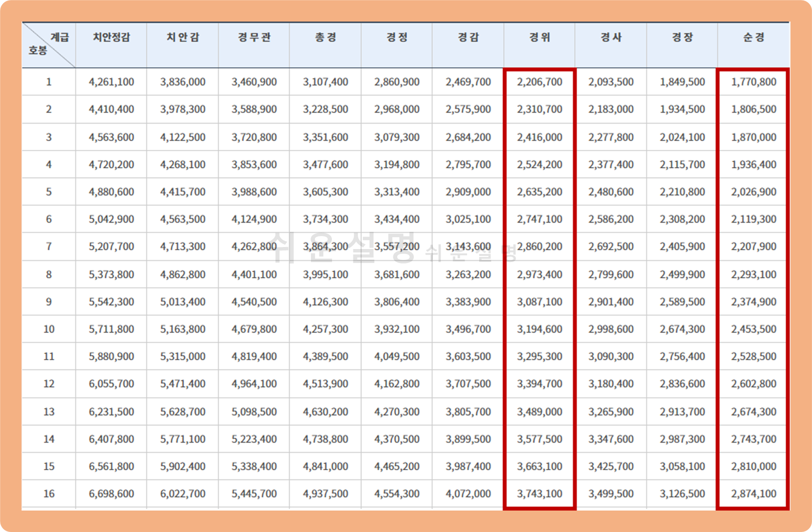Screen dimensions: 812x532
Task: Select the 2,293,100 cell
Action: (754, 274)
